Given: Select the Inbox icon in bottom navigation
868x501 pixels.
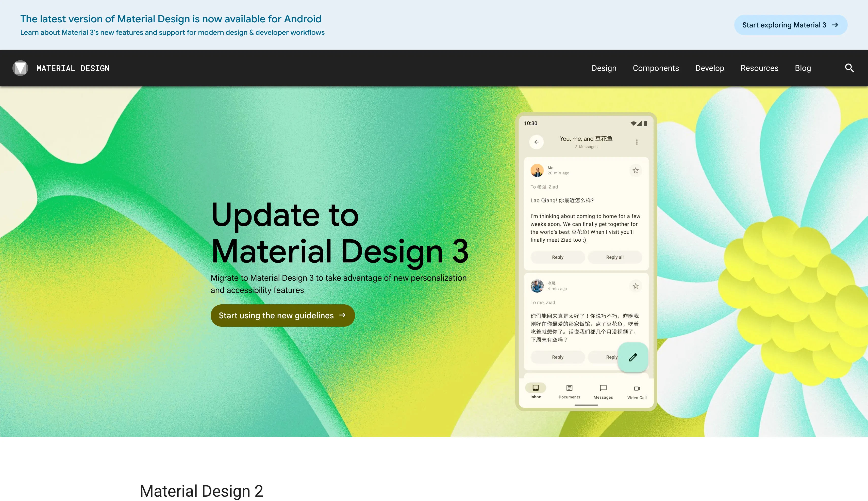Looking at the screenshot, I should click(x=536, y=388).
